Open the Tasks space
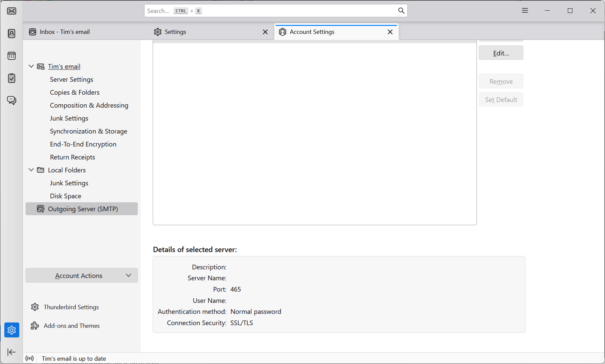This screenshot has height=364, width=605. pos(11,78)
